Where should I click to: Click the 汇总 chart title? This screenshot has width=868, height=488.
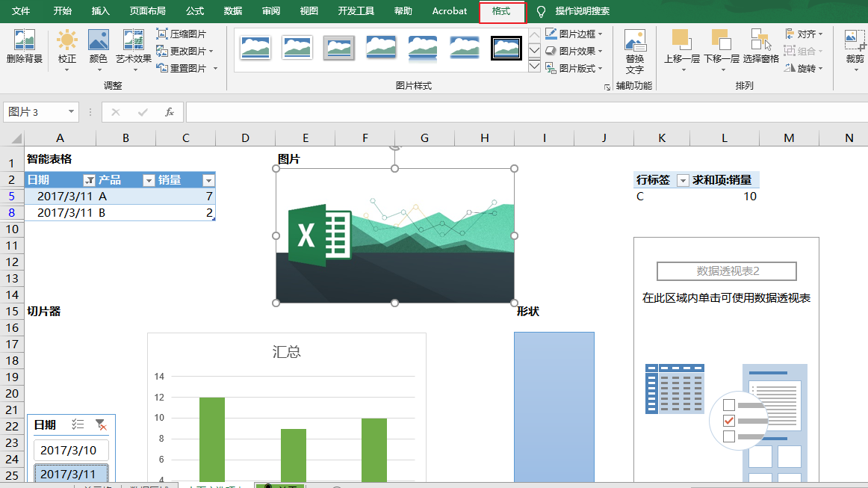coord(286,352)
